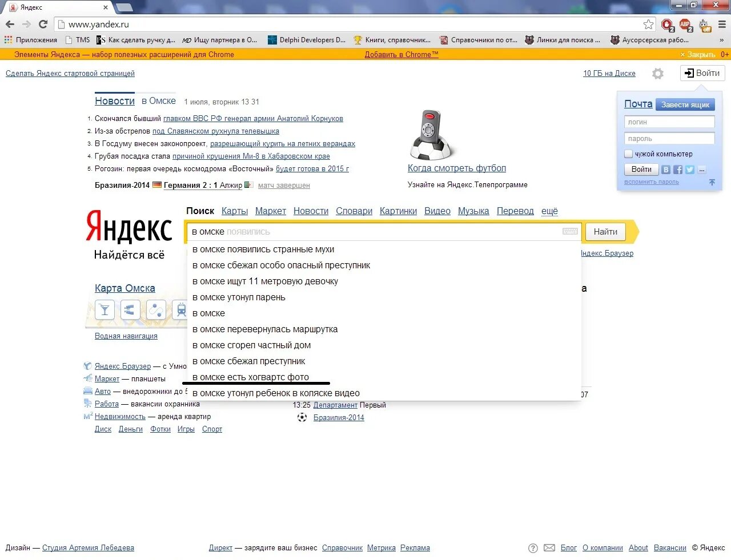Click the top-right Войти button
Viewport: 731px width, 560px height.
point(702,73)
